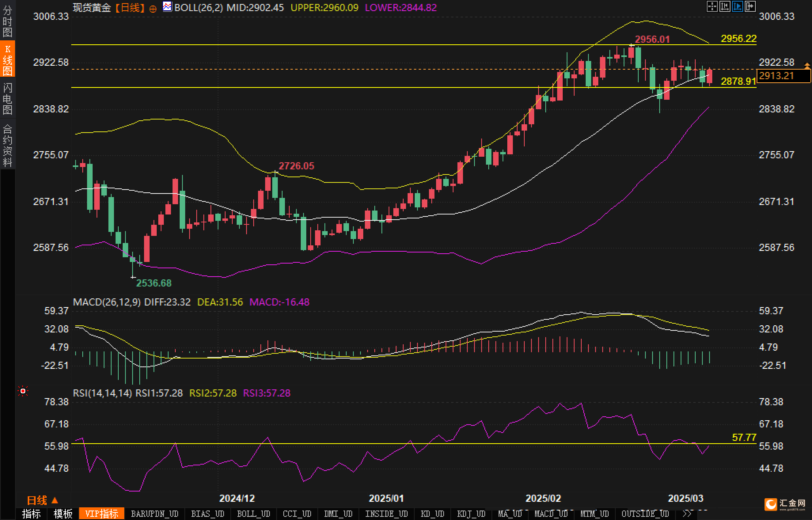Open the 分时图 intraday view
Image resolution: width=812 pixels, height=520 pixels.
click(8, 21)
